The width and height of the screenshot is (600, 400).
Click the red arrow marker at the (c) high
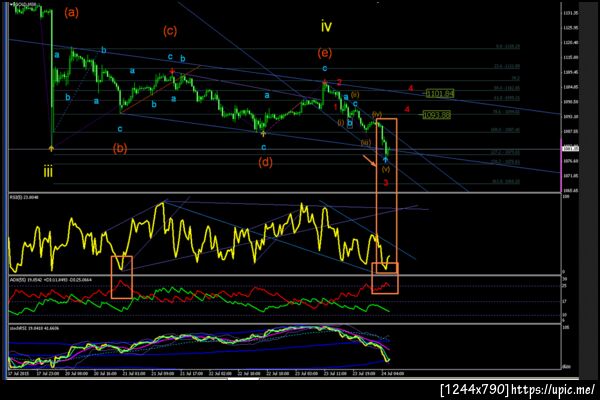pos(173,72)
